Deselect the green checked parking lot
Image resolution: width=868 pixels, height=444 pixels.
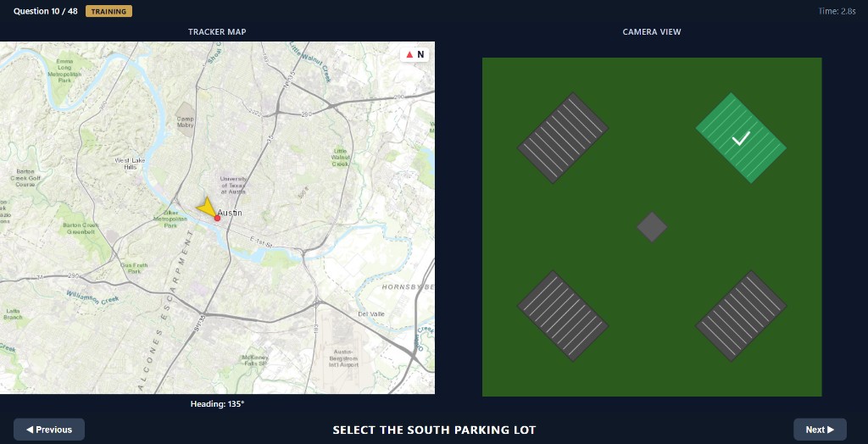pyautogui.click(x=741, y=138)
